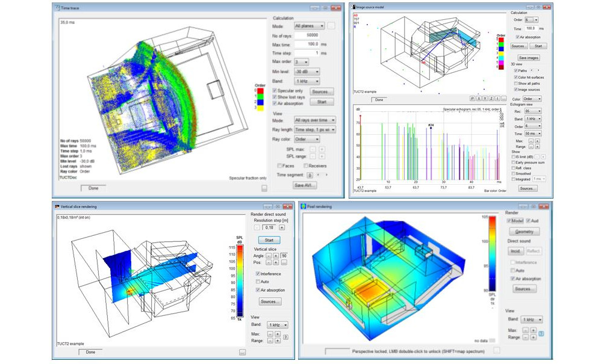This screenshot has height=364, width=607.
Task: Open Min level -30 dB dropdown
Action: (x=307, y=72)
